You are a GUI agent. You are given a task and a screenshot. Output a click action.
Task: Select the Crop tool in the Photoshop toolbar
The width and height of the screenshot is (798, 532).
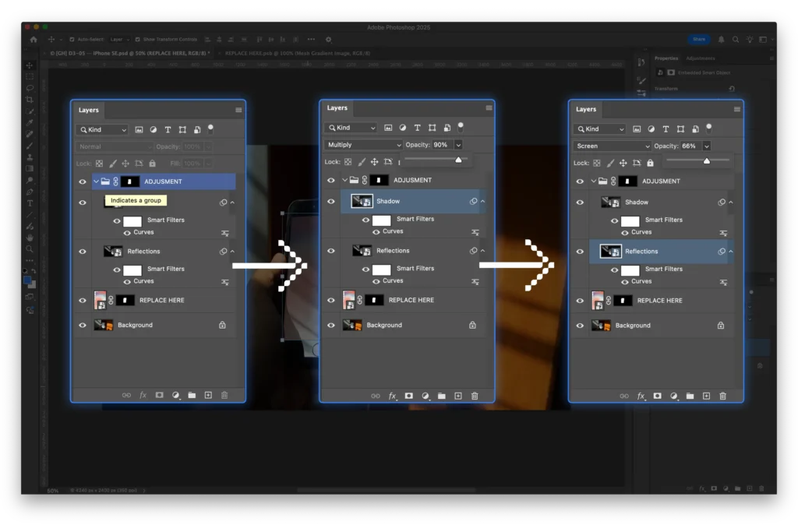(x=30, y=100)
